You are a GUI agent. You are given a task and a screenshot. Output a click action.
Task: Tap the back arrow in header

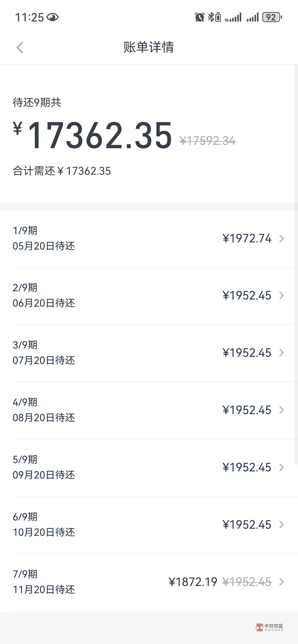[x=20, y=48]
